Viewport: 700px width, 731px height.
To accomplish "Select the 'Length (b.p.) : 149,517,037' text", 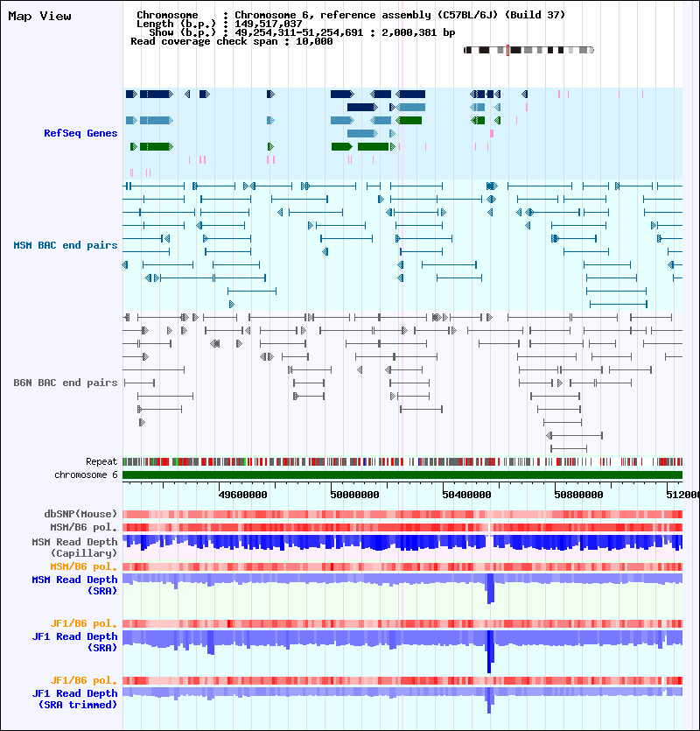I will tap(219, 24).
